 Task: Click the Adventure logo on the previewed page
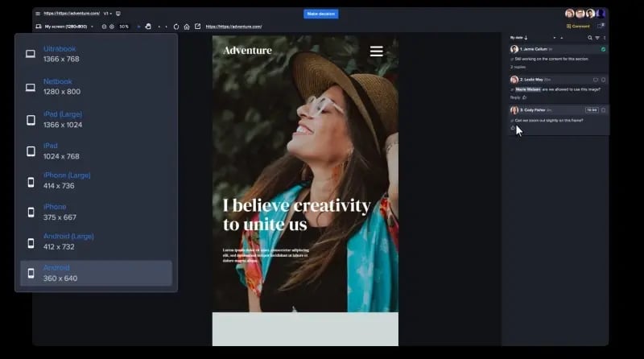[247, 51]
